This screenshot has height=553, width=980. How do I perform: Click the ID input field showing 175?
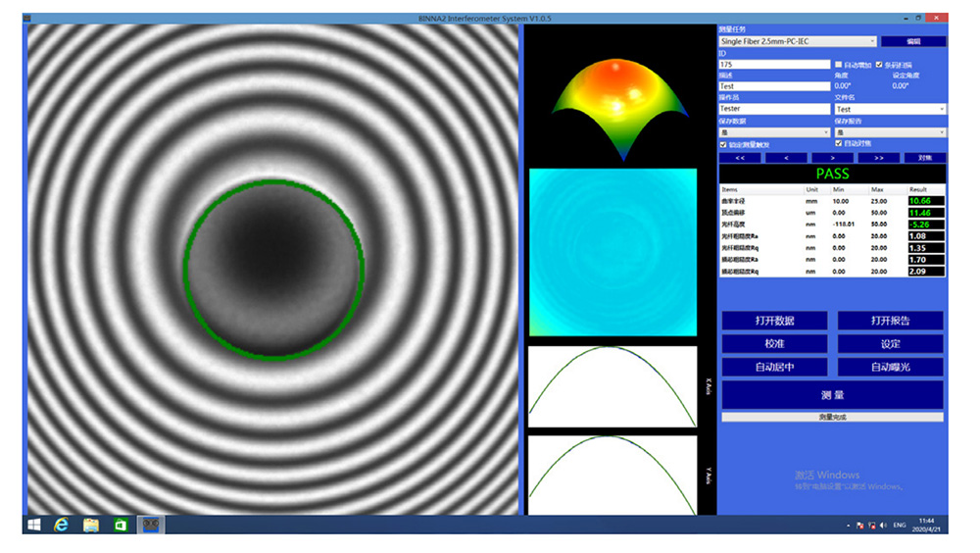(774, 65)
